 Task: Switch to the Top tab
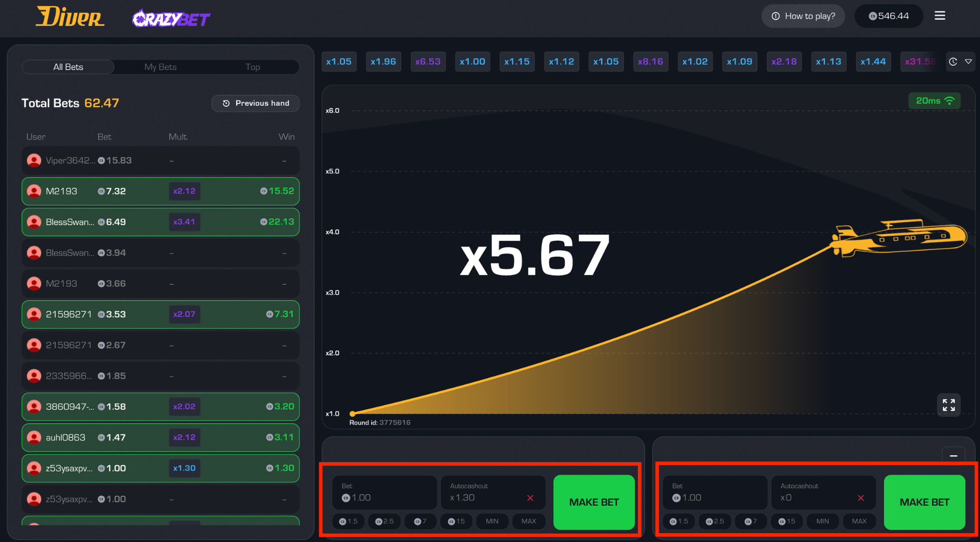coord(252,67)
